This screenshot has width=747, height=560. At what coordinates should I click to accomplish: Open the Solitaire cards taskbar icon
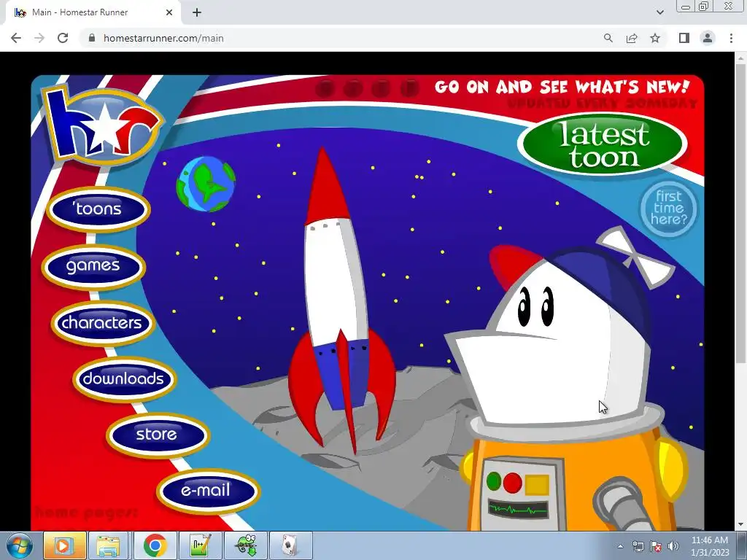click(290, 545)
